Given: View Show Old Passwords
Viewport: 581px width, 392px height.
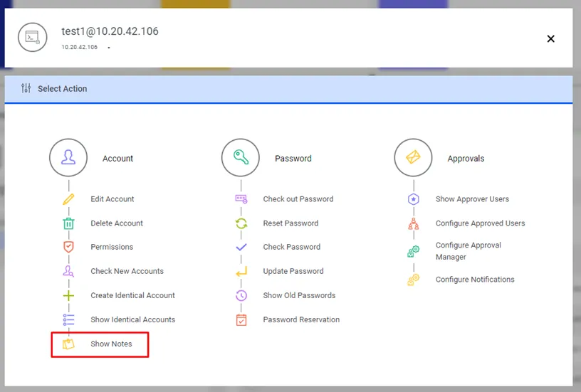Looking at the screenshot, I should (x=299, y=295).
